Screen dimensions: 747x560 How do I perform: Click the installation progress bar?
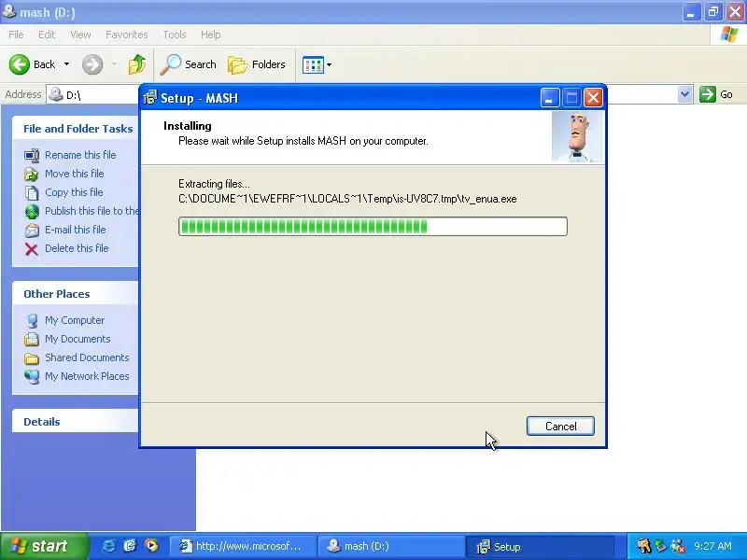[373, 226]
